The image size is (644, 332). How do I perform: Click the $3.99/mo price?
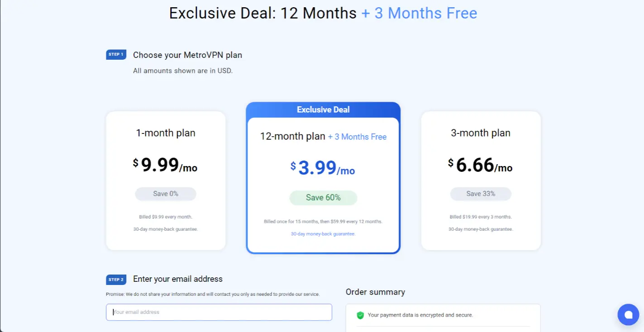(x=323, y=168)
